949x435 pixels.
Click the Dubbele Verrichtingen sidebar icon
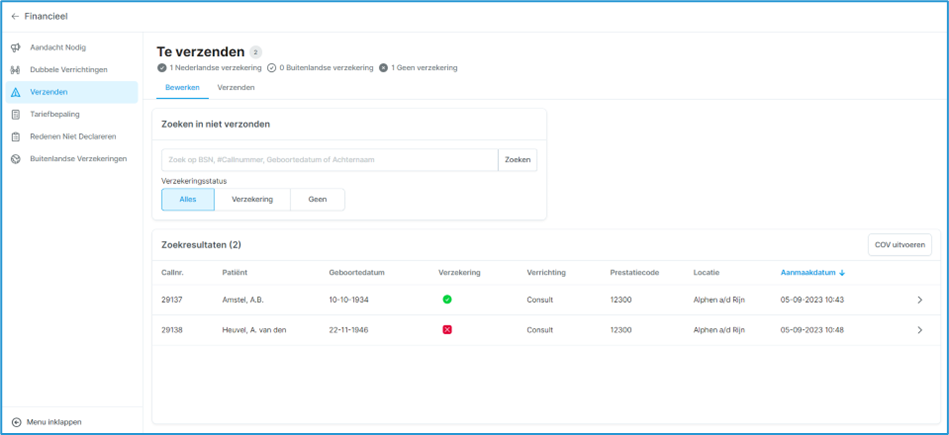click(x=16, y=70)
